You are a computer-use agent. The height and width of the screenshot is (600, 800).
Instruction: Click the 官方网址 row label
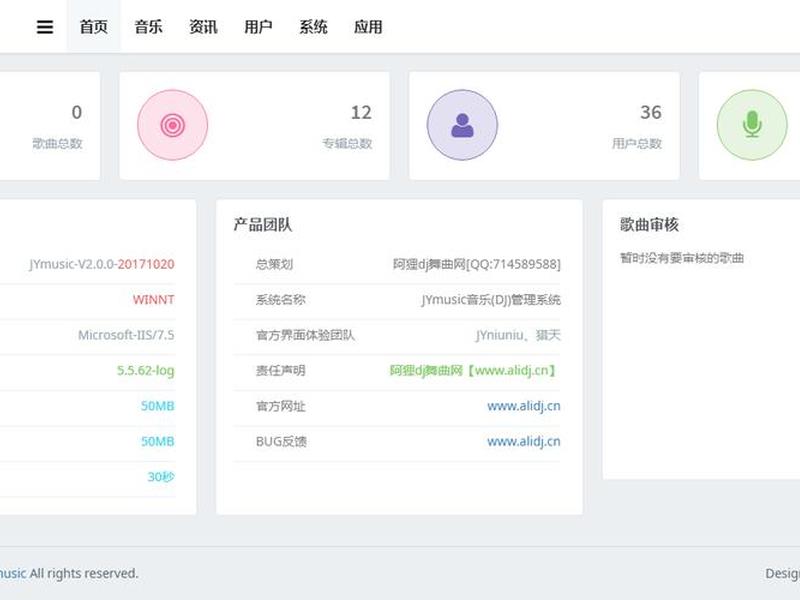point(281,406)
